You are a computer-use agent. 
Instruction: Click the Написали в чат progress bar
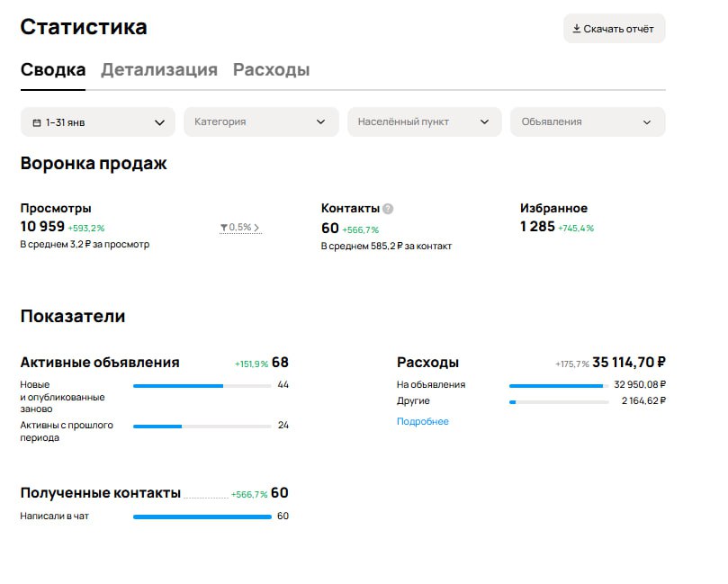202,517
